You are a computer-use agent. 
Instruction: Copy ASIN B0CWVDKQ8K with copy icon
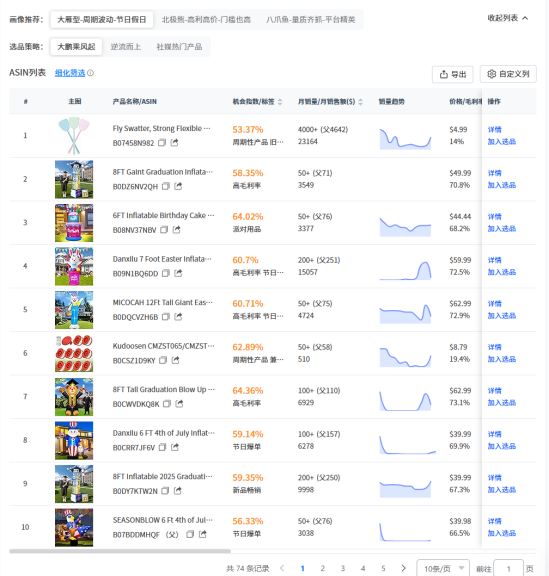(x=167, y=404)
